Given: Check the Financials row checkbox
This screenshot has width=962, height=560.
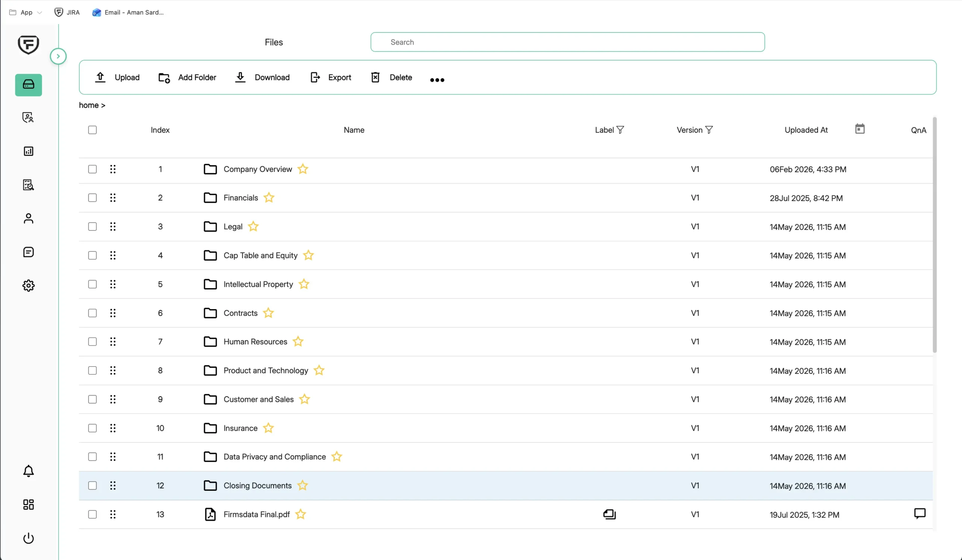Looking at the screenshot, I should pos(92,198).
